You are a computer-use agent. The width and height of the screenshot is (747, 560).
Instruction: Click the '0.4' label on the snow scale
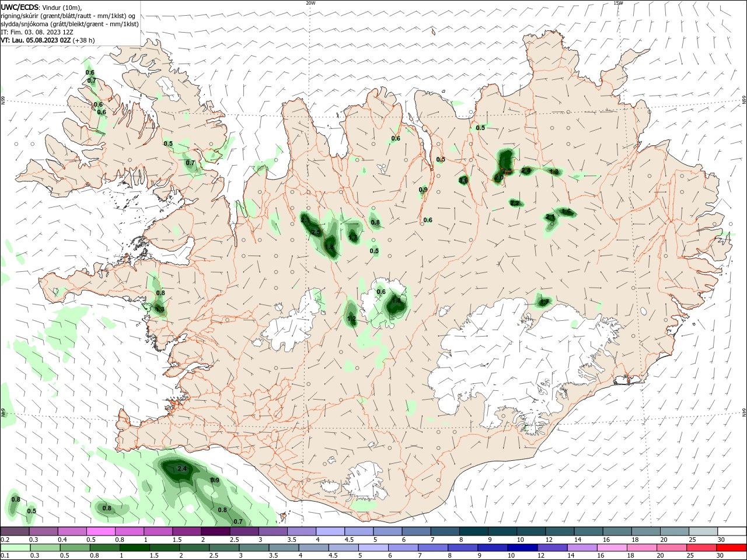point(62,540)
